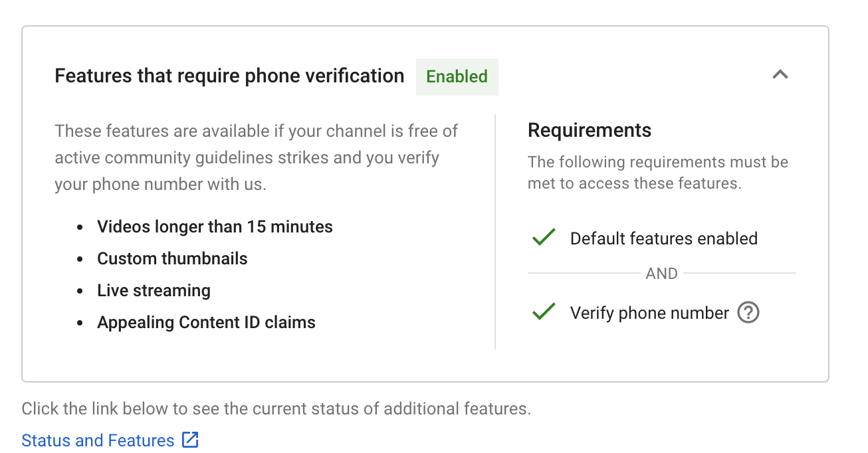
Task: Click the Custom thumbnails list item
Action: click(172, 258)
